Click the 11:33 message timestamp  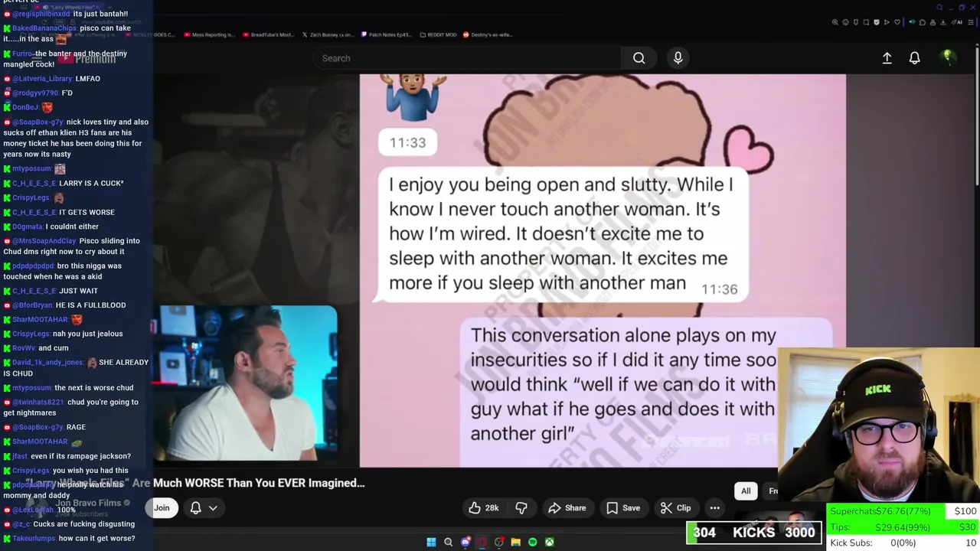[x=407, y=142]
